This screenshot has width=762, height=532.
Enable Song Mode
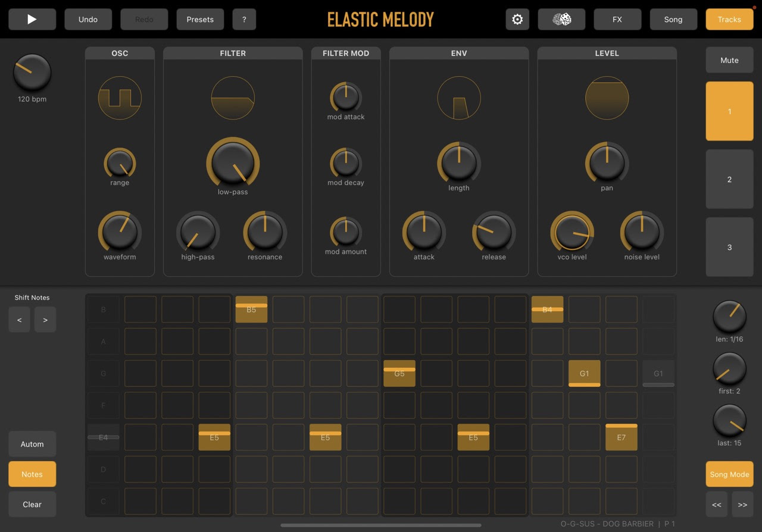pos(729,474)
